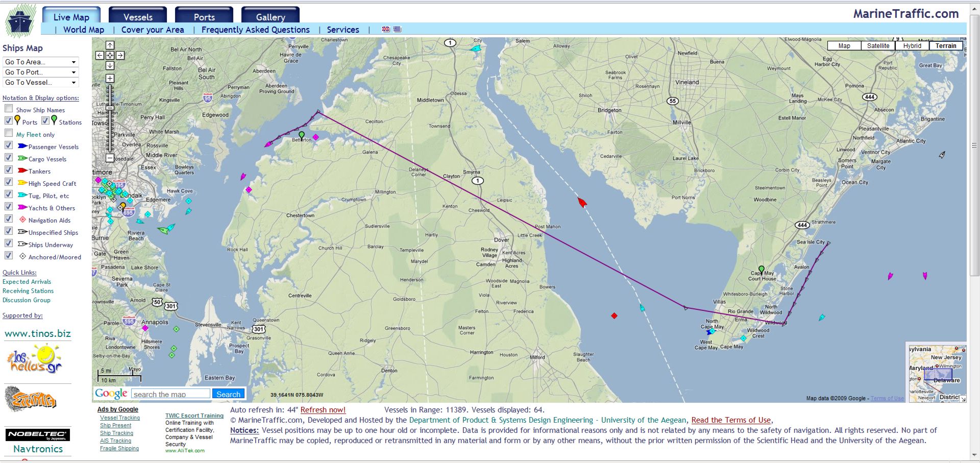980x463 pixels.
Task: Click the cyan vessel near the top at Salem
Action: pyautogui.click(x=476, y=48)
